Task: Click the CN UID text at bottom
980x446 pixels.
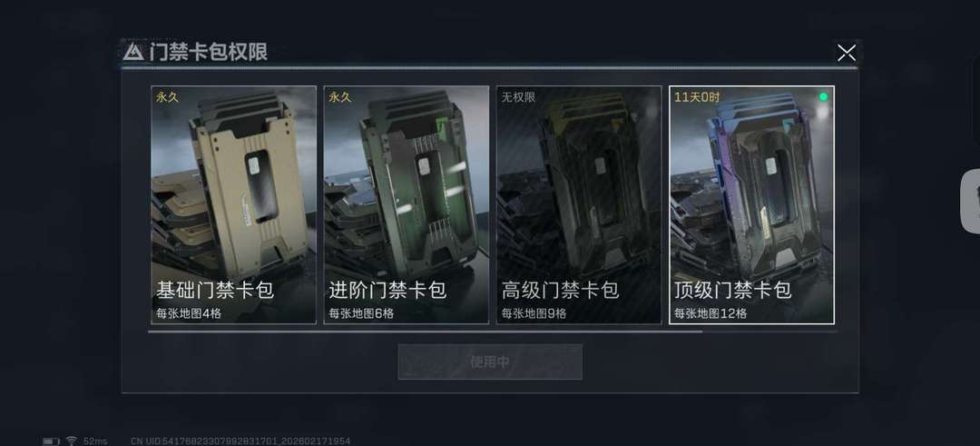Action: click(240, 441)
